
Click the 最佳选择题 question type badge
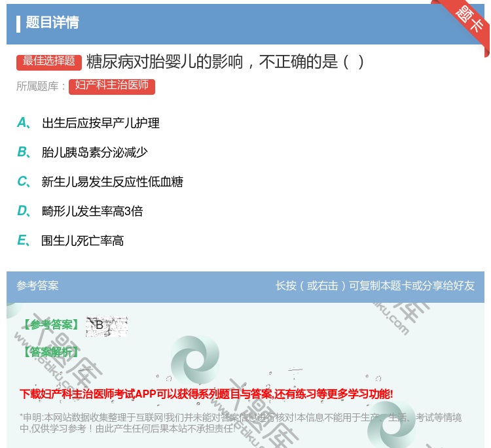click(49, 61)
